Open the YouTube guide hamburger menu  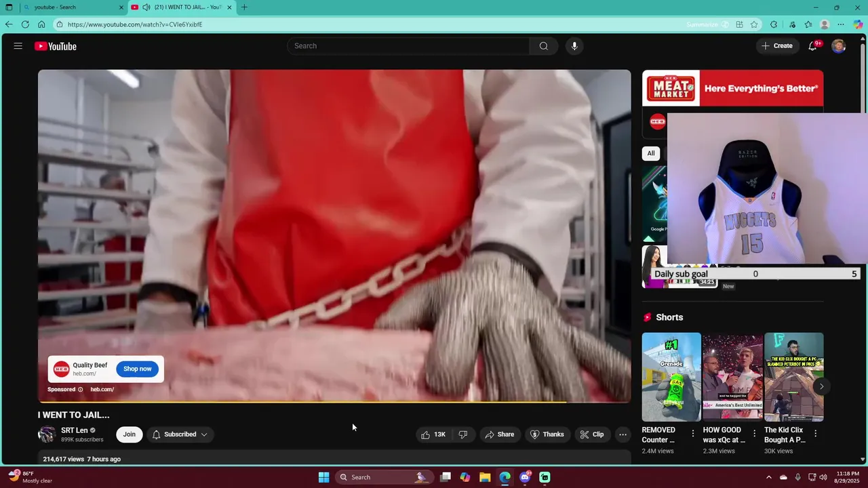18,46
